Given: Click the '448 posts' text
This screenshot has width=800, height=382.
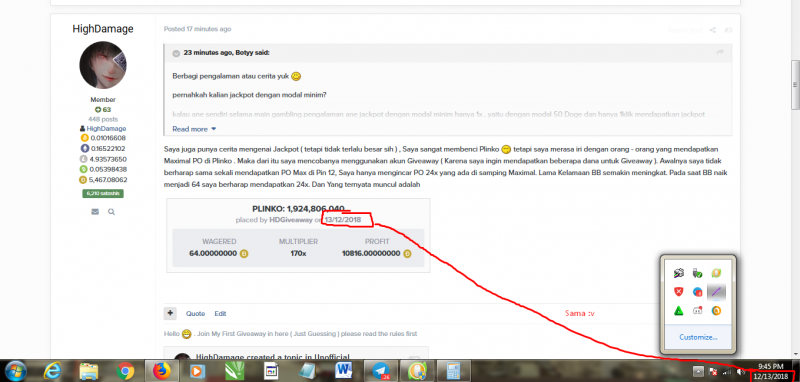Looking at the screenshot, I should pyautogui.click(x=103, y=119).
